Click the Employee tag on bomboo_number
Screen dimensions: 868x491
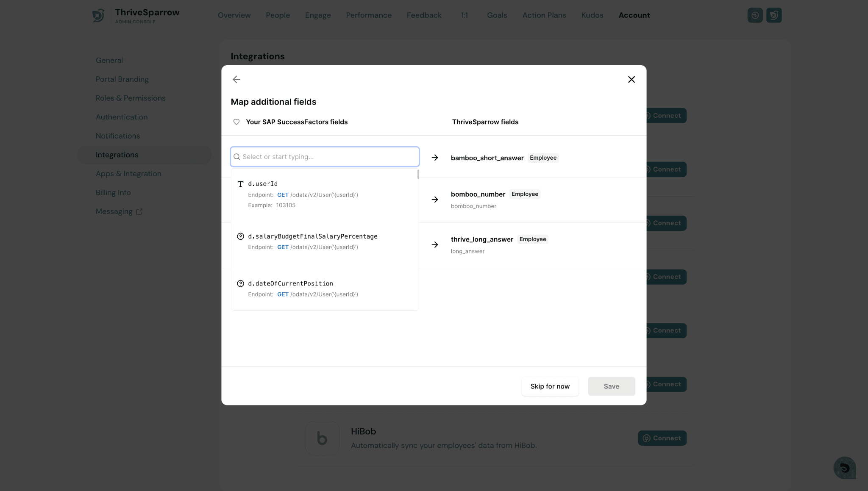[x=525, y=194]
